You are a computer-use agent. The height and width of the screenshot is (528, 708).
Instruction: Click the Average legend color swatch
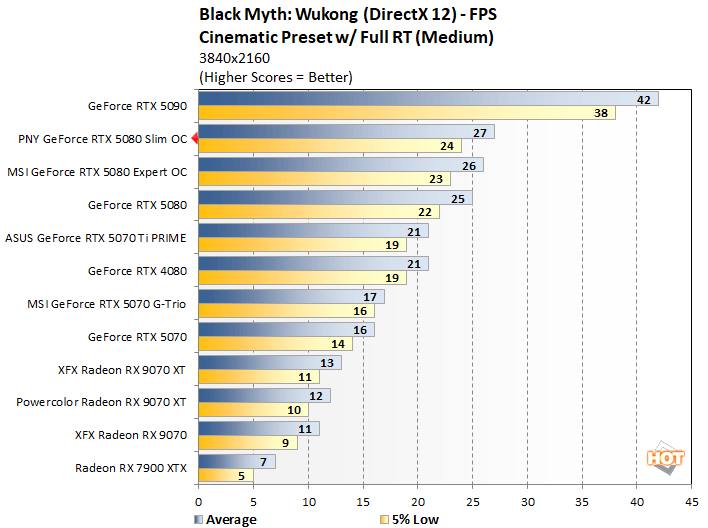pyautogui.click(x=198, y=519)
